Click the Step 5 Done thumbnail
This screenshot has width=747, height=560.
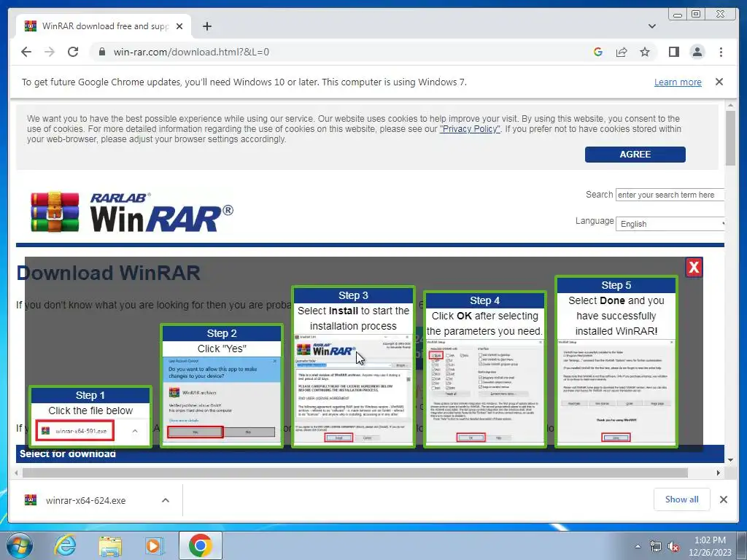[x=616, y=362]
